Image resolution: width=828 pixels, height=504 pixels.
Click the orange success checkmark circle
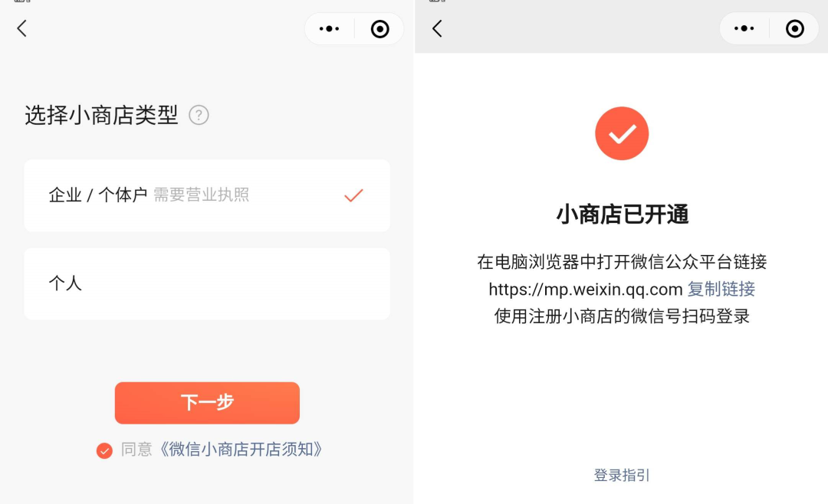622,133
